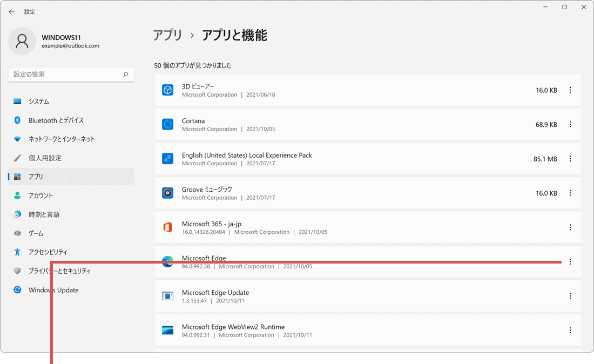Open 個人用設定 with the brush icon

17,158
